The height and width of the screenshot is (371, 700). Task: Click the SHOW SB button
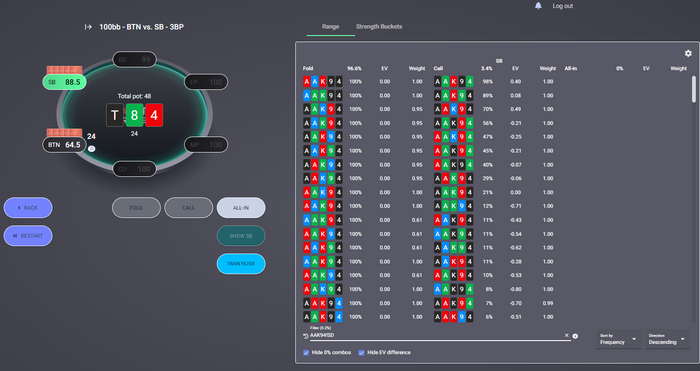[241, 236]
